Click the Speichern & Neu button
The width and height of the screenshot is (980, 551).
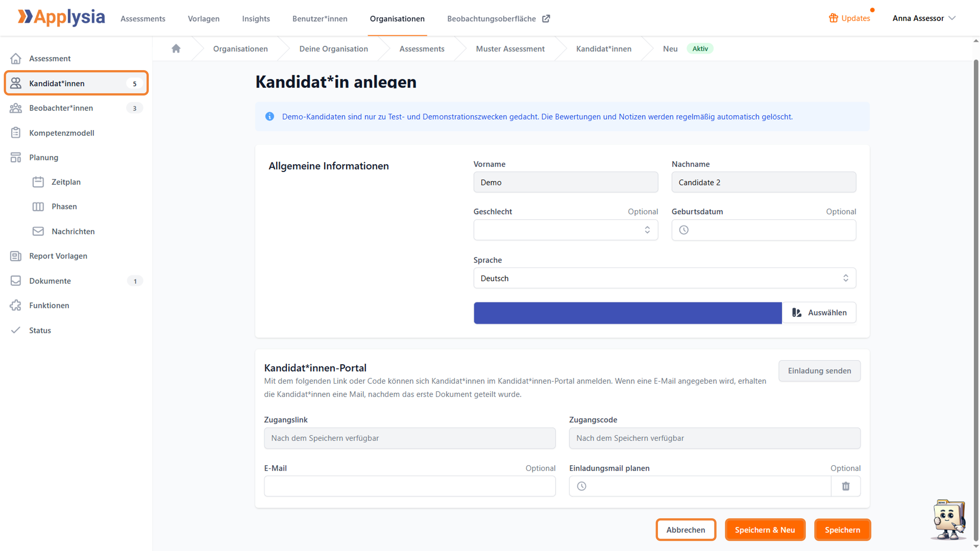click(x=765, y=530)
